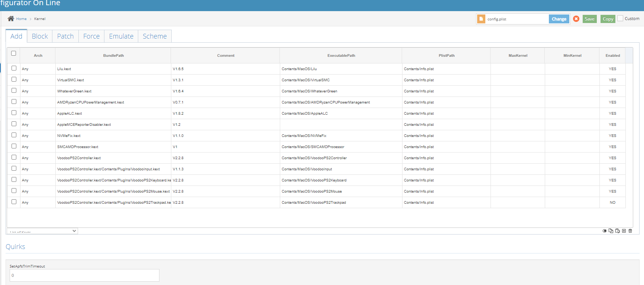Click the PlistPath column header
644x285 pixels.
click(446, 56)
